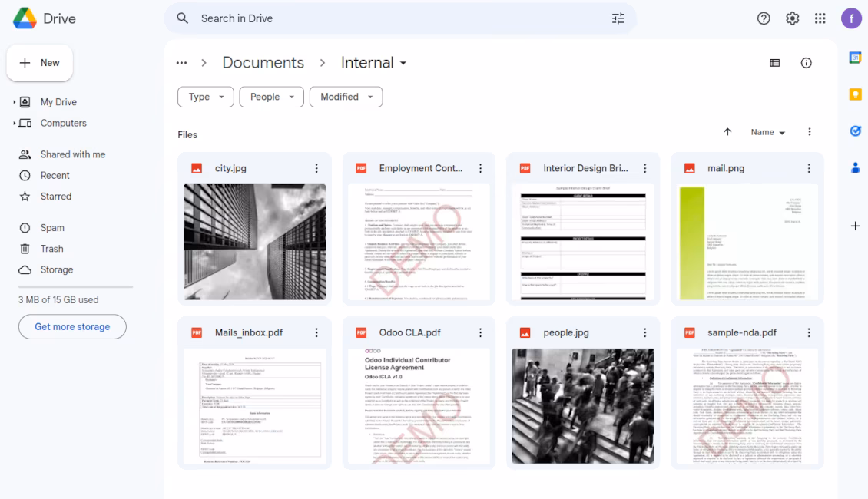Image resolution: width=868 pixels, height=499 pixels.
Task: Select the Interior Design Brief thumbnail
Action: point(583,242)
